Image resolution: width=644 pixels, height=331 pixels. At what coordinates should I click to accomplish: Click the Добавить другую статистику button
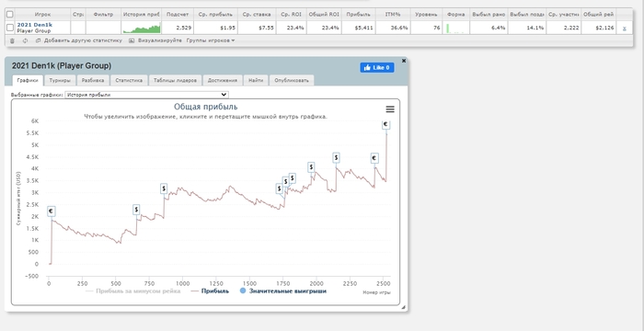click(79, 40)
